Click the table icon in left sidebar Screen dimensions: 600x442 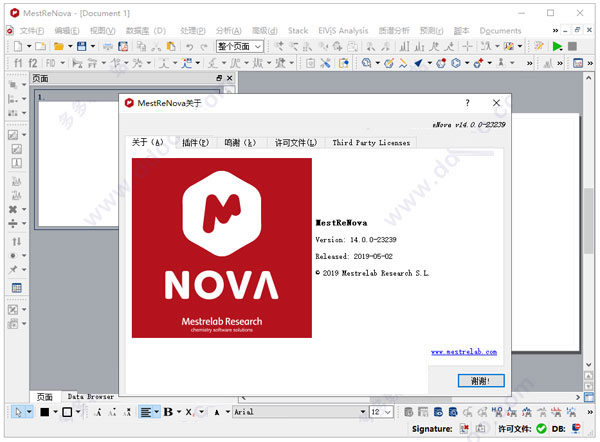(16, 288)
